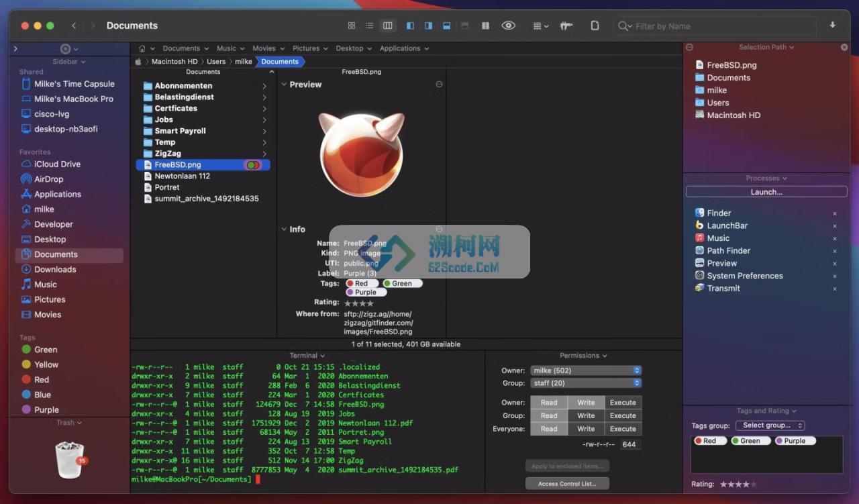Switch to list view in toolbar
This screenshot has height=504, width=859.
click(369, 26)
